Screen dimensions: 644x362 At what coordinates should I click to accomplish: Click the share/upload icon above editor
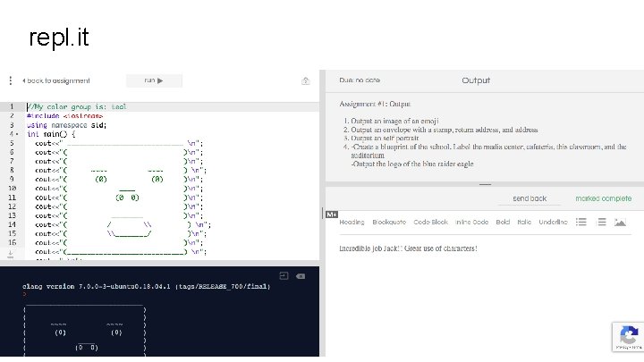[305, 80]
